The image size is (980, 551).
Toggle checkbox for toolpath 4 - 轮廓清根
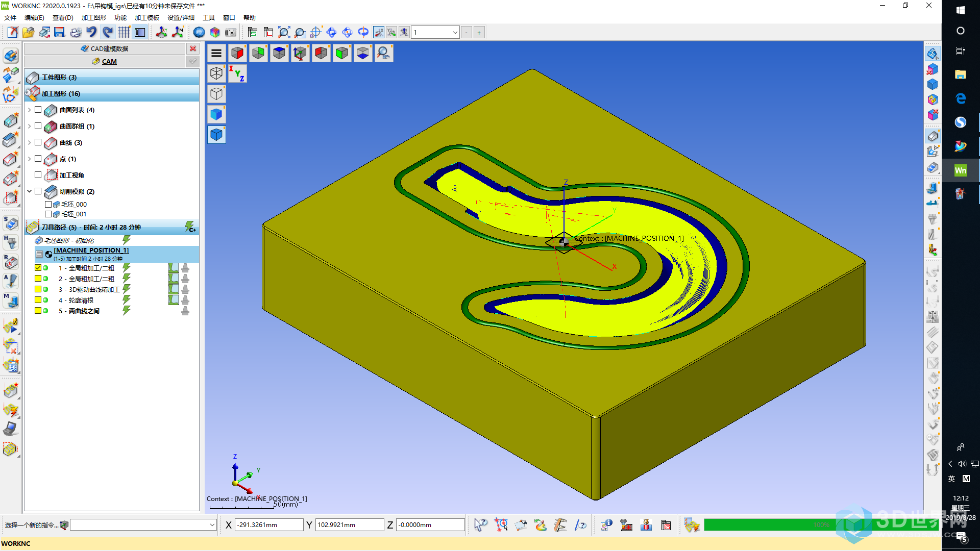[x=38, y=300]
